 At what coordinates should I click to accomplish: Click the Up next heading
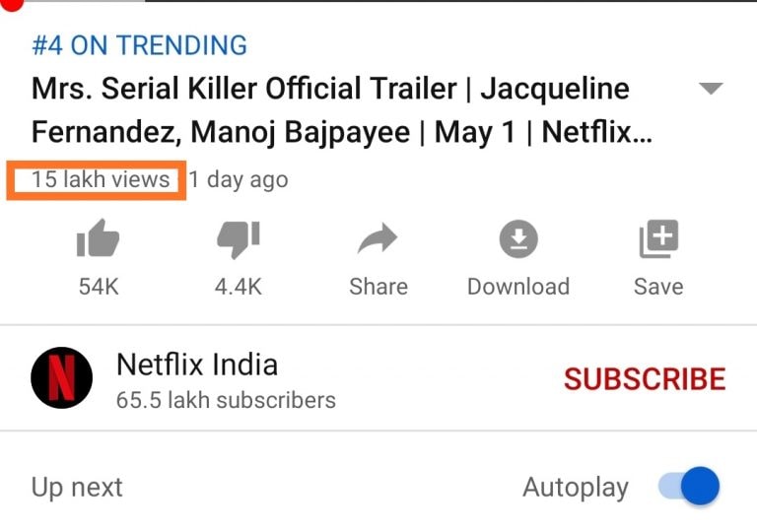coord(77,488)
